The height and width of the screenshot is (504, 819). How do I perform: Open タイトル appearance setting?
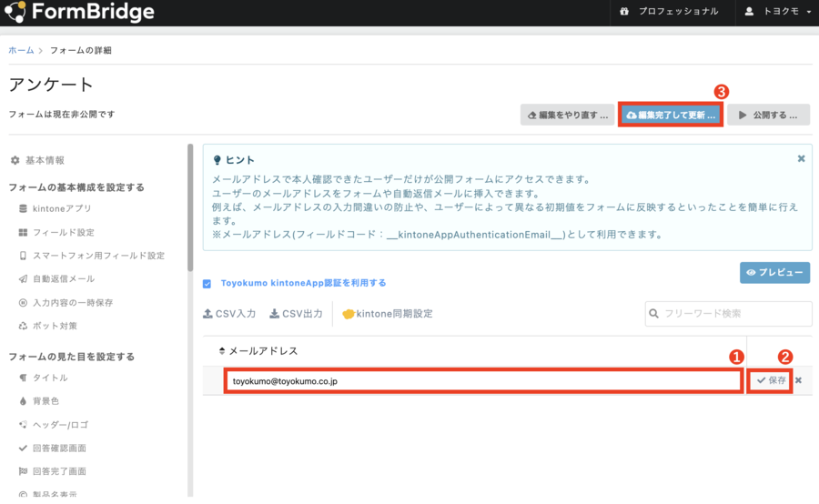(x=44, y=378)
